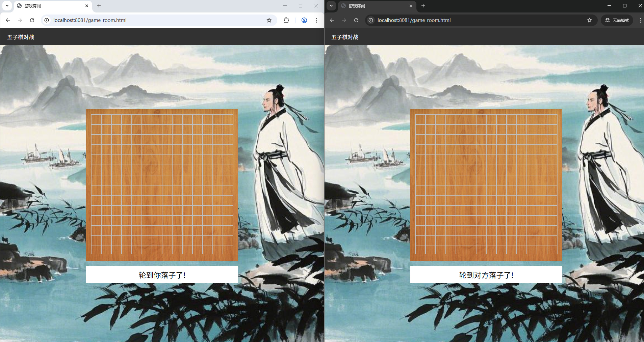Open the profile menu in the left browser
Screen dimensions: 644x342
(x=304, y=20)
